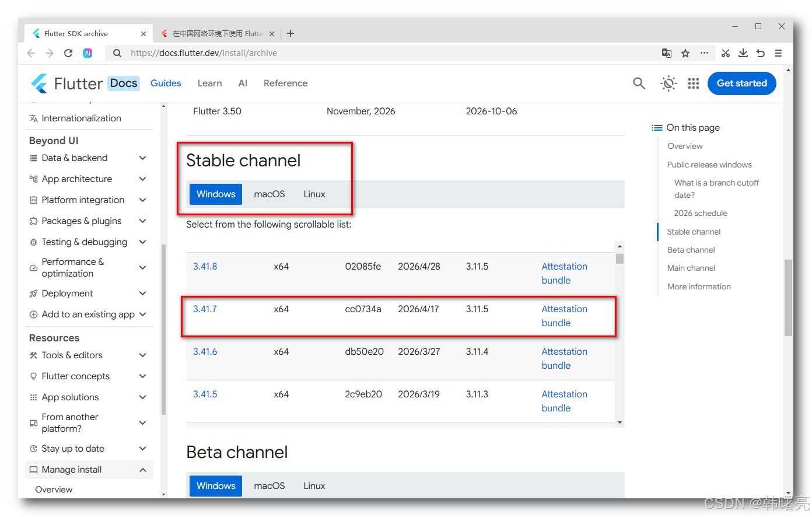Image resolution: width=812 pixels, height=517 pixels.
Task: Open Attestation bundle for 3.41.7
Action: coord(564,316)
